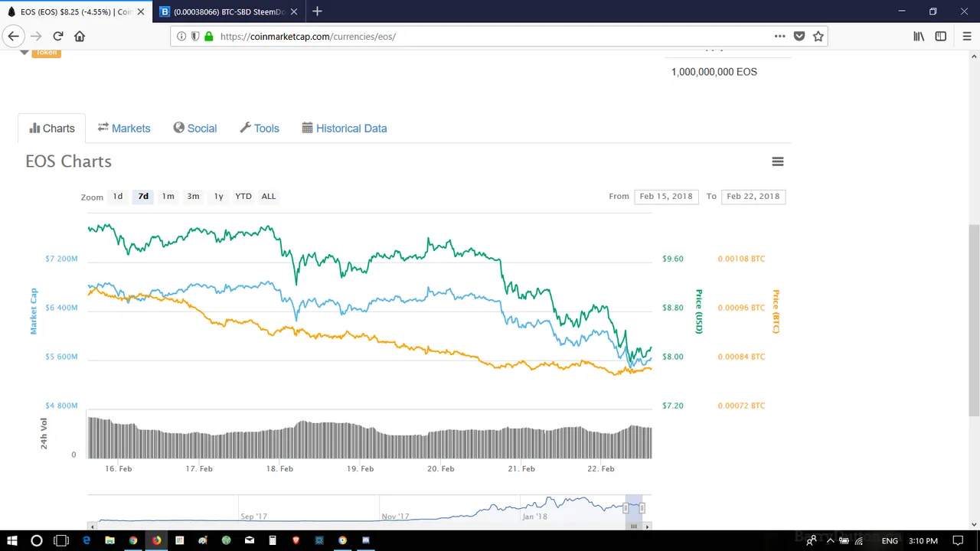Image resolution: width=980 pixels, height=551 pixels.
Task: Open Calculator from taskbar
Action: click(x=273, y=540)
